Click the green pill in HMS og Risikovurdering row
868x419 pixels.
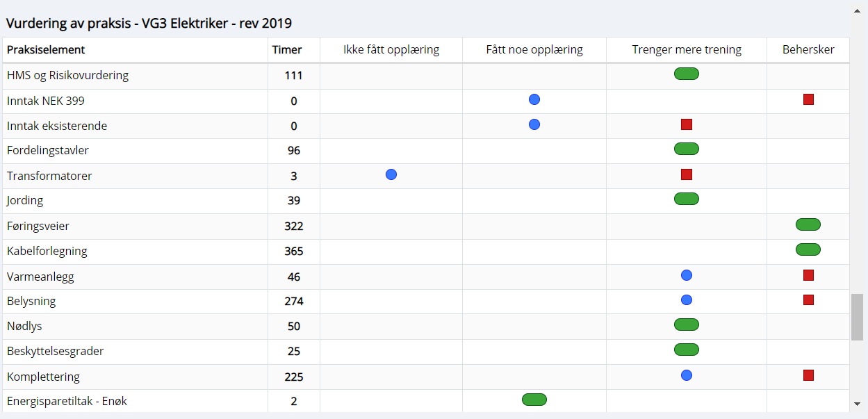(x=686, y=74)
